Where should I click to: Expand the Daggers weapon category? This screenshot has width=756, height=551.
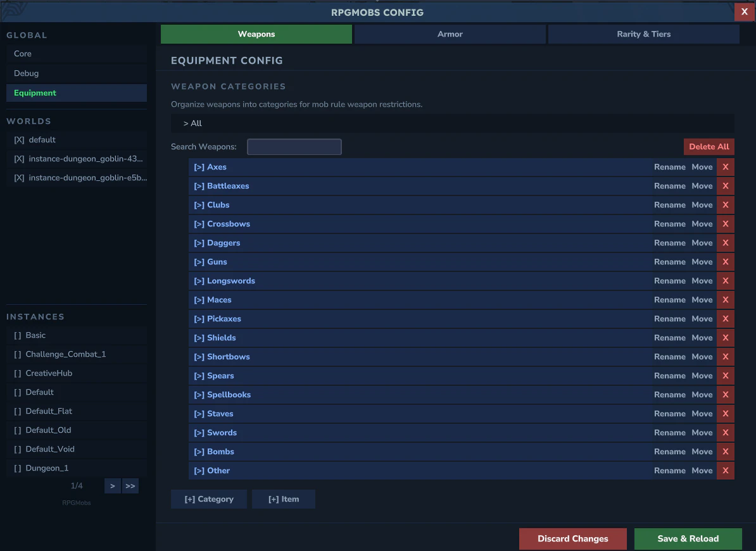(x=198, y=242)
